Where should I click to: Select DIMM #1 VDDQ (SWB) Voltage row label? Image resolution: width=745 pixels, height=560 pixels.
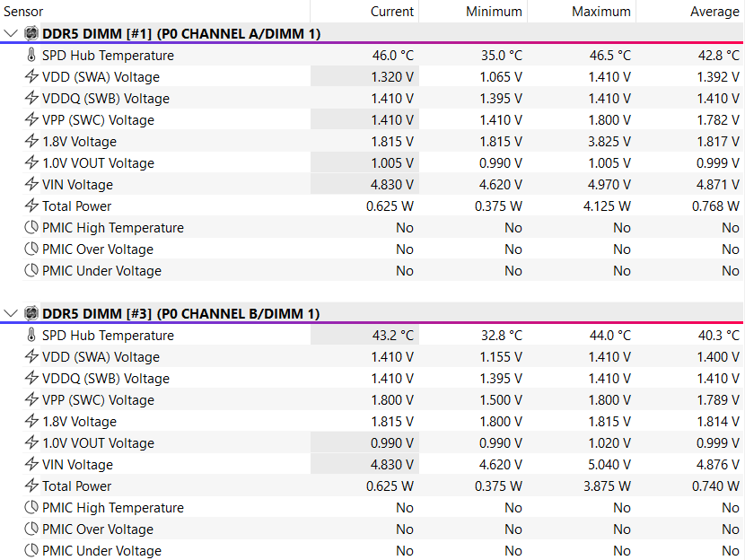point(106,99)
